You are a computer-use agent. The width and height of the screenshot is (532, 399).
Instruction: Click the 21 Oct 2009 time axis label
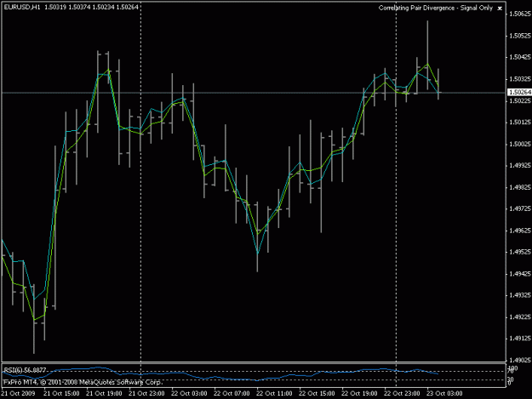19,393
